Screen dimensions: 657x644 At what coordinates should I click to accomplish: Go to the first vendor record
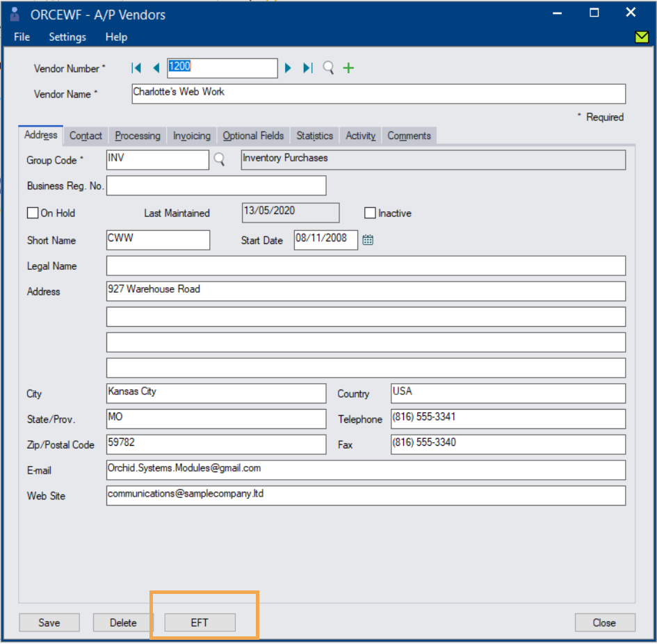(136, 68)
